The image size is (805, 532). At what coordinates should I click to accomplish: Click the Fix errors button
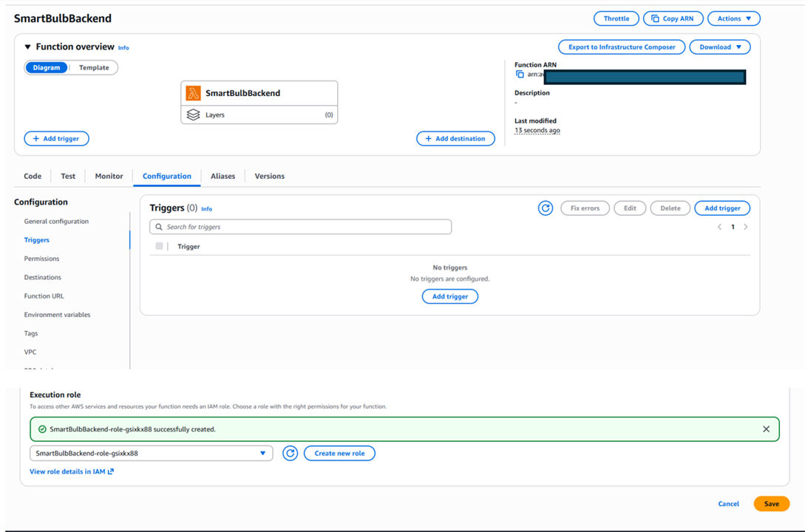[585, 208]
